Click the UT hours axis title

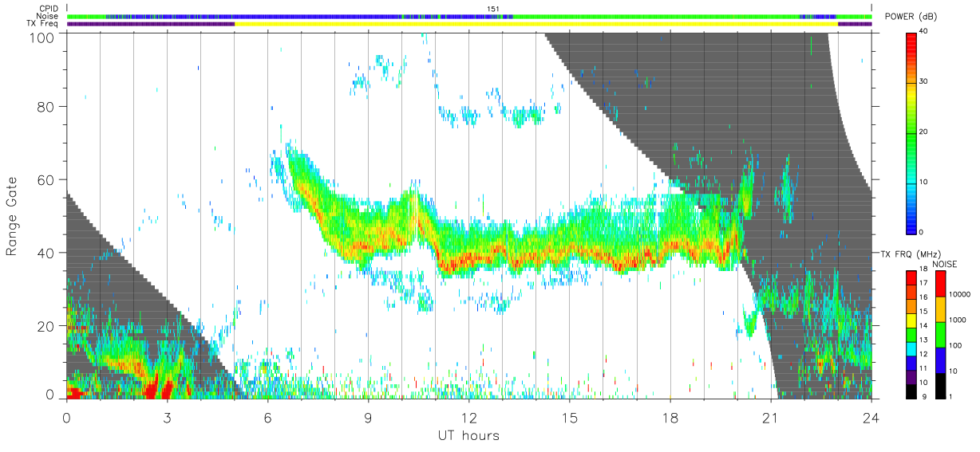[x=468, y=436]
